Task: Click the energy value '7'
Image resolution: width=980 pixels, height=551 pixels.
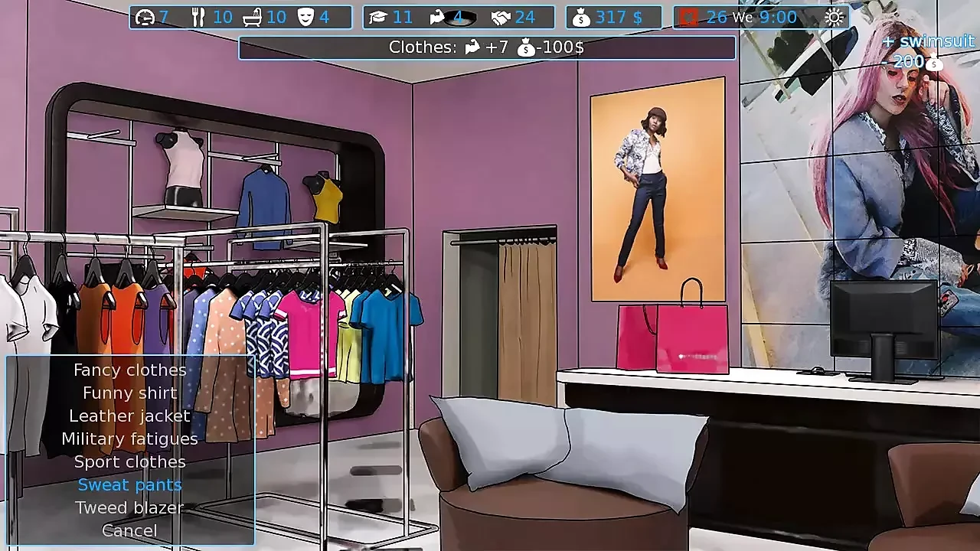Action: pyautogui.click(x=164, y=17)
